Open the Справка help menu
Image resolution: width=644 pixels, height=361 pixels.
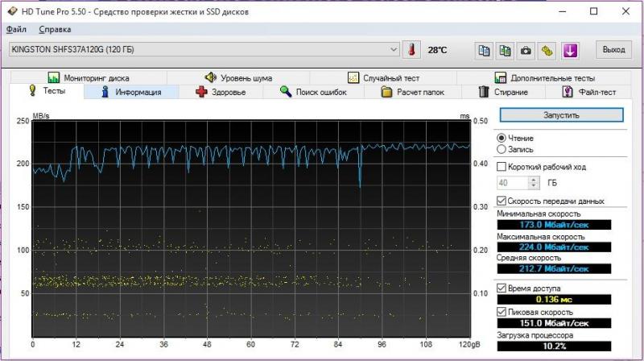(x=55, y=30)
